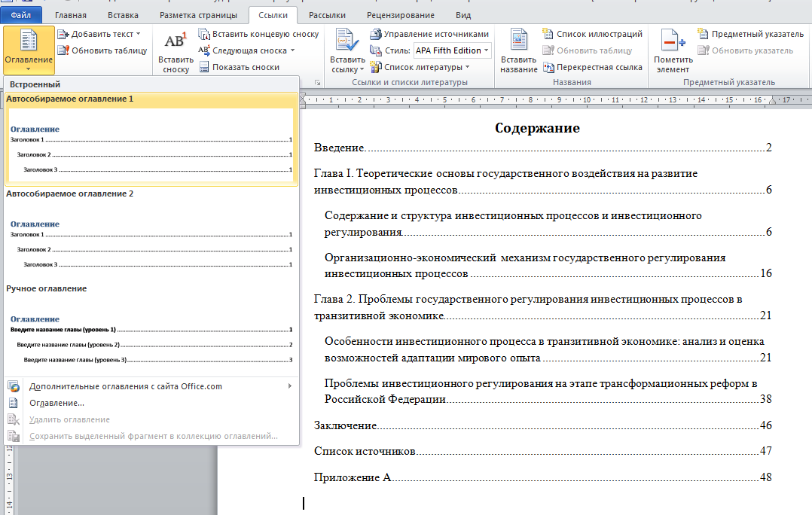Select the Автособираемое оглавление 2 thumbnail
This screenshot has width=812, height=515.
[x=151, y=241]
